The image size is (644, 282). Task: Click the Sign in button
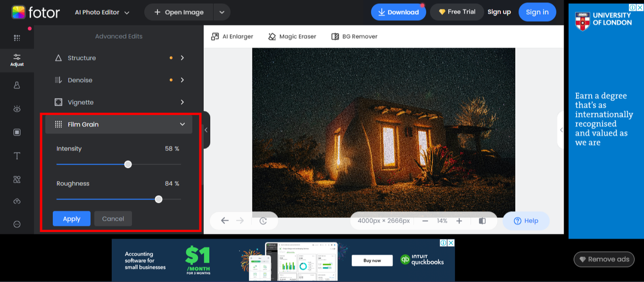tap(537, 12)
